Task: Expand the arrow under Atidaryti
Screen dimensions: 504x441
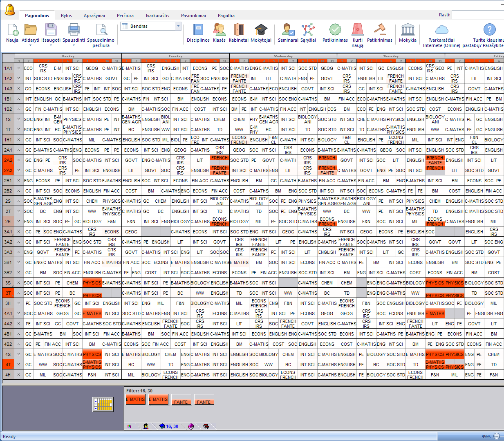Action: pyautogui.click(x=30, y=45)
